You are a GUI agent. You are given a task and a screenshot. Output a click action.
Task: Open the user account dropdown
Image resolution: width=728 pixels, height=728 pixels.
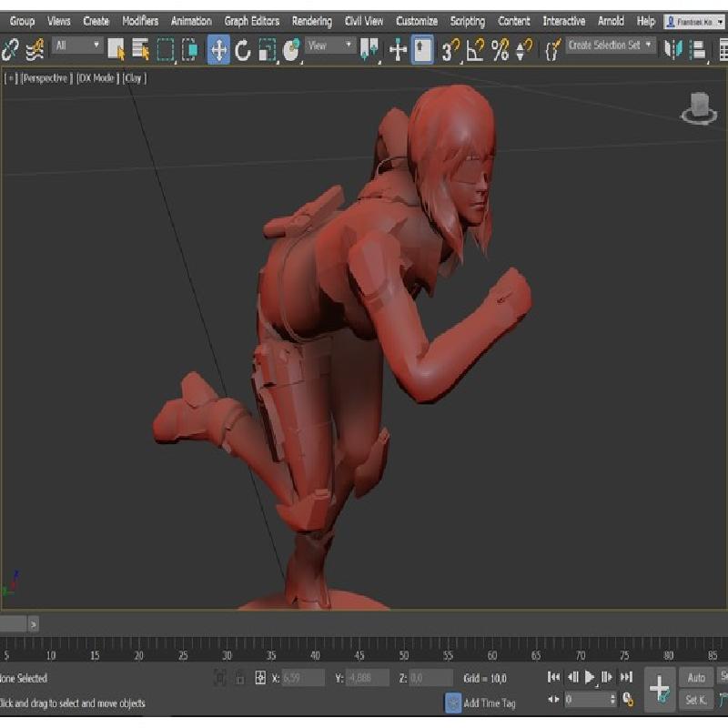[x=695, y=22]
